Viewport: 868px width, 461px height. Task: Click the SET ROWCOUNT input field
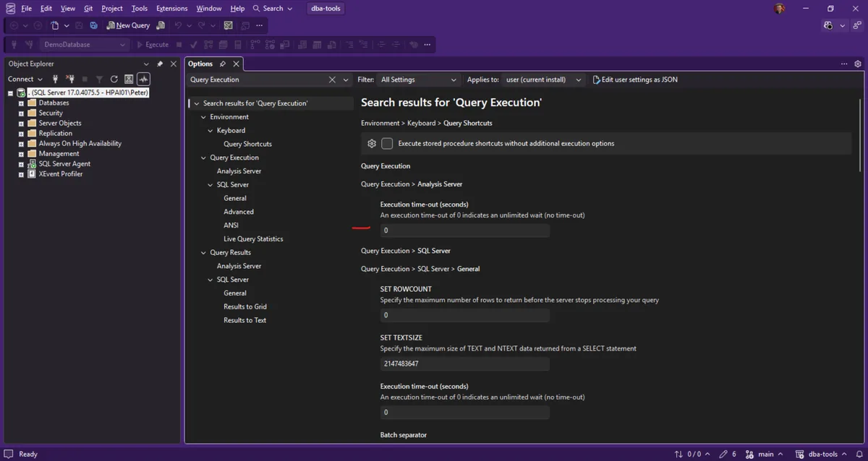pyautogui.click(x=464, y=315)
